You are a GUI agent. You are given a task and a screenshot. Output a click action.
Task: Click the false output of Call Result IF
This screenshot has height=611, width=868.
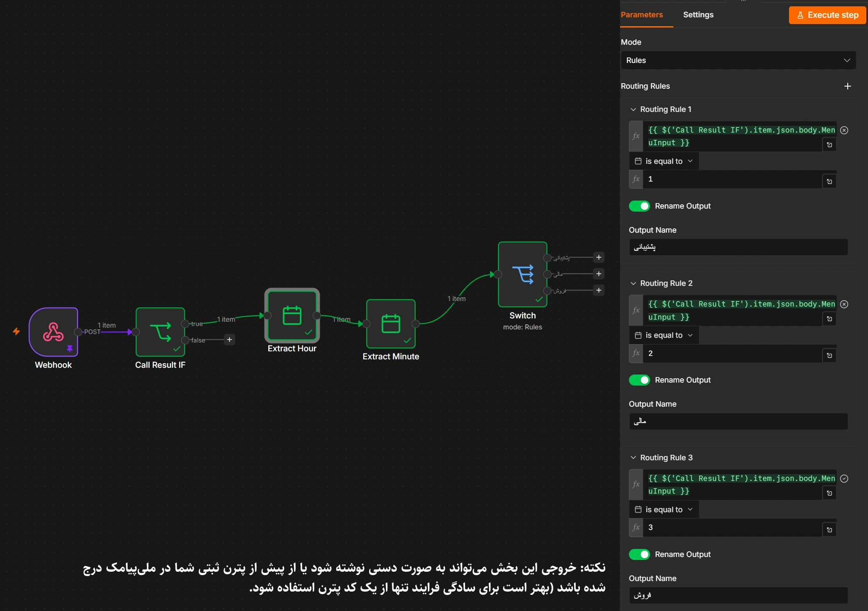185,340
